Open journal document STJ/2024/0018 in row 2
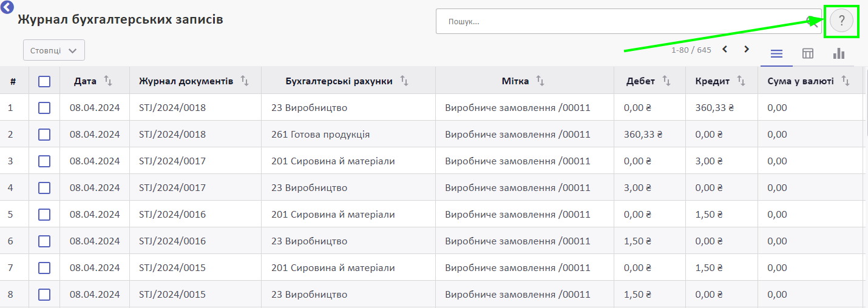Image resolution: width=868 pixels, height=308 pixels. tap(172, 135)
